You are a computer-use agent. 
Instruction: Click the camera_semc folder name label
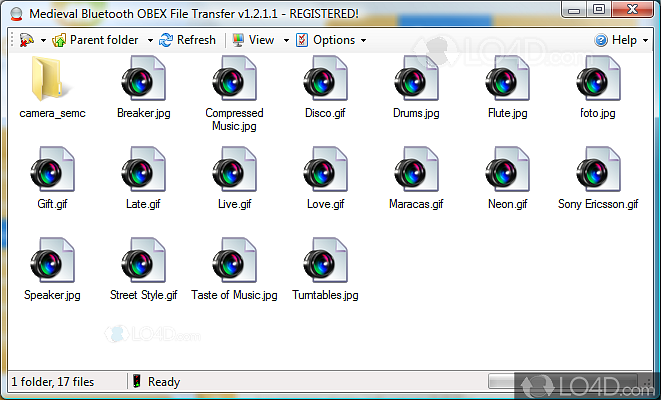(x=52, y=113)
